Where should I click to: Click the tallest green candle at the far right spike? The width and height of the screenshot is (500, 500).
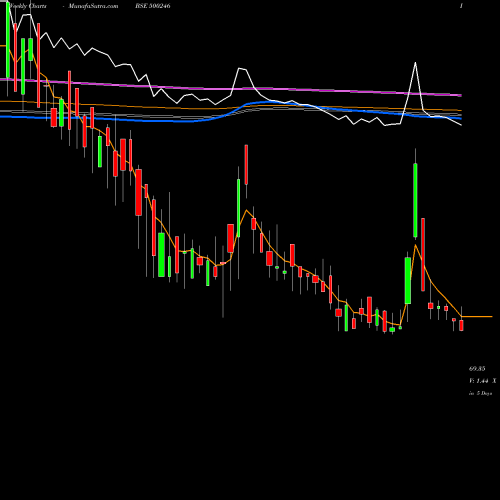pos(415,200)
